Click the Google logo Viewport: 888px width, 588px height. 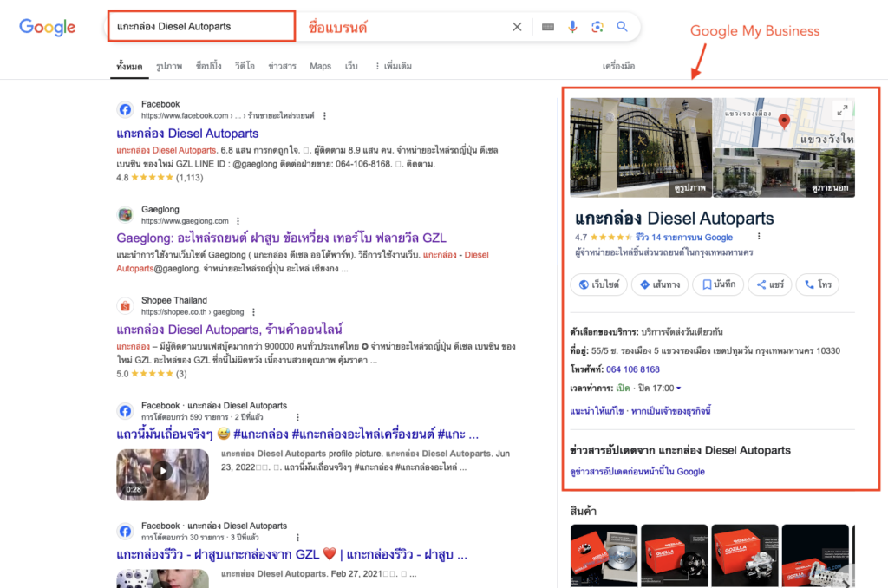tap(48, 27)
